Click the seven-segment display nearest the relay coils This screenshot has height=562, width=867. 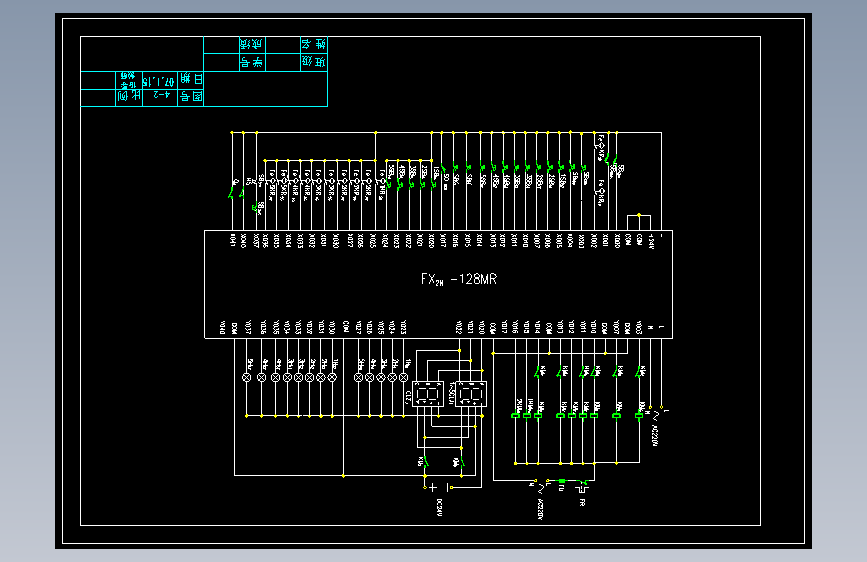tap(471, 394)
